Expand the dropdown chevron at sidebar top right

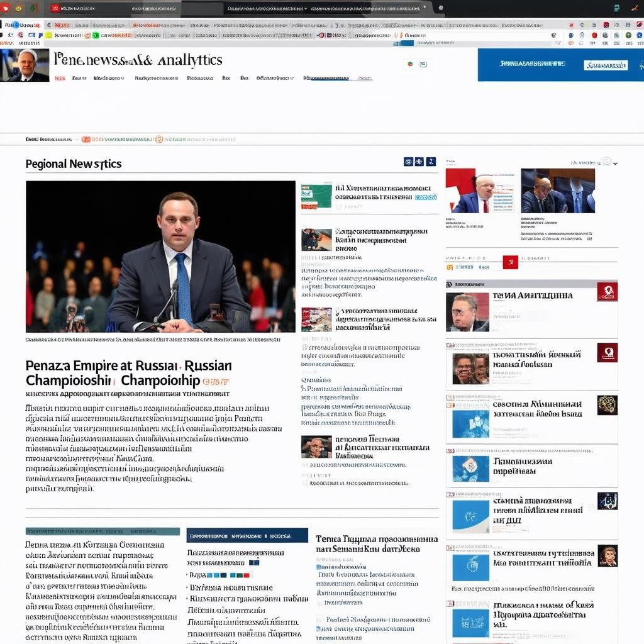[614, 164]
